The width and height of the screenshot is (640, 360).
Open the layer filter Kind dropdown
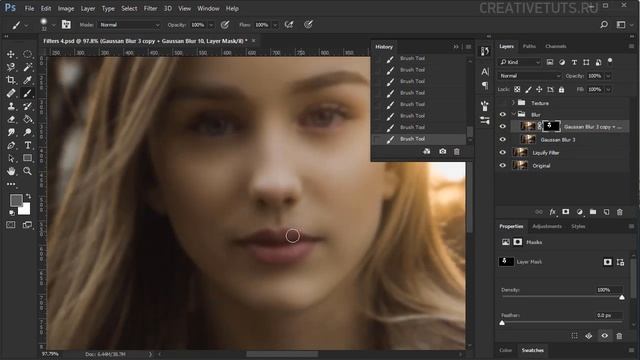520,62
